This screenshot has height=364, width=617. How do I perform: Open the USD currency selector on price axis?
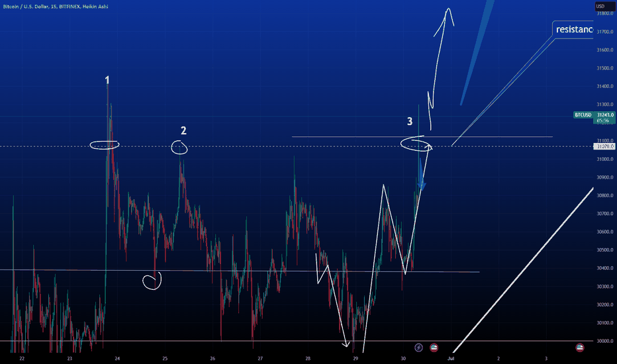604,6
